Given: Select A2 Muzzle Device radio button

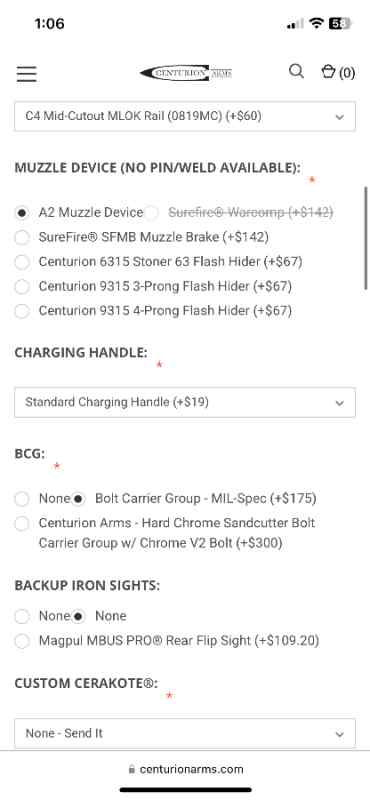Looking at the screenshot, I should pos(22,213).
